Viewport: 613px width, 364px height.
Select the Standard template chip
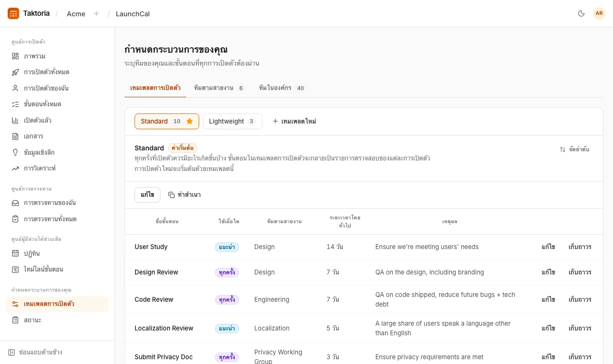point(167,121)
